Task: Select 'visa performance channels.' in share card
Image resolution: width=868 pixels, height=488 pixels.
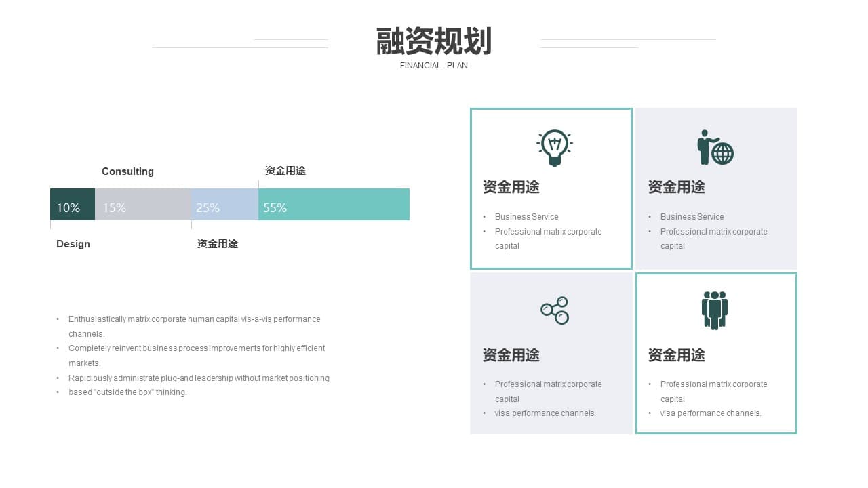Action: [545, 413]
